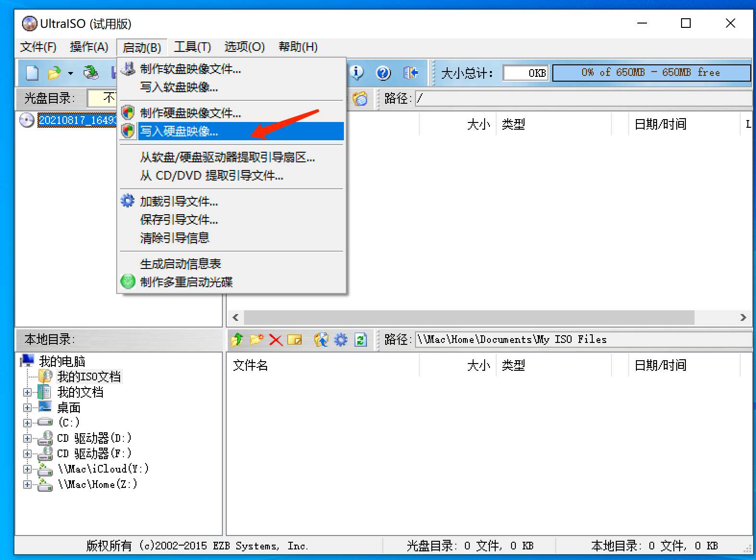The width and height of the screenshot is (756, 560).
Task: Expand the (C:) drive node
Action: (x=27, y=423)
